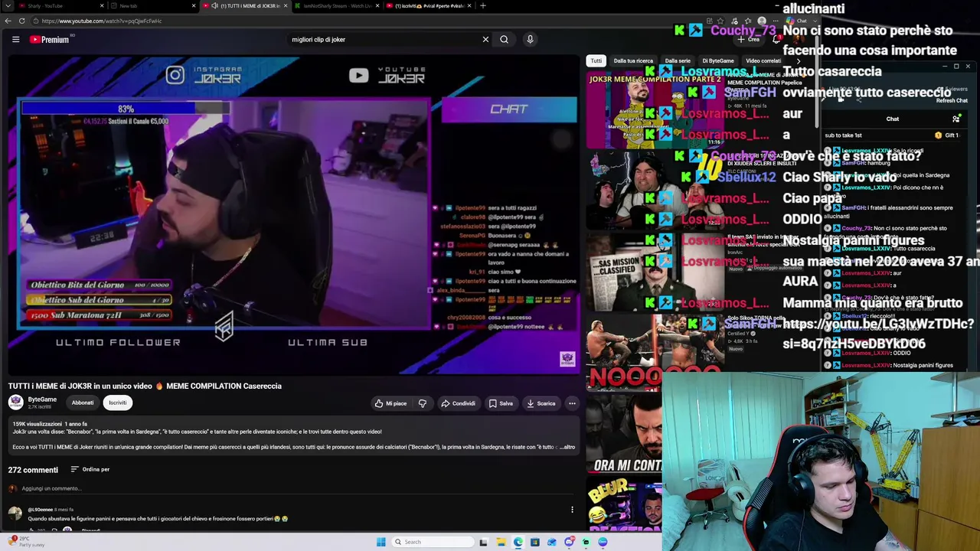The image size is (980, 551).
Task: Open more actions menu beside Scarica
Action: click(572, 403)
